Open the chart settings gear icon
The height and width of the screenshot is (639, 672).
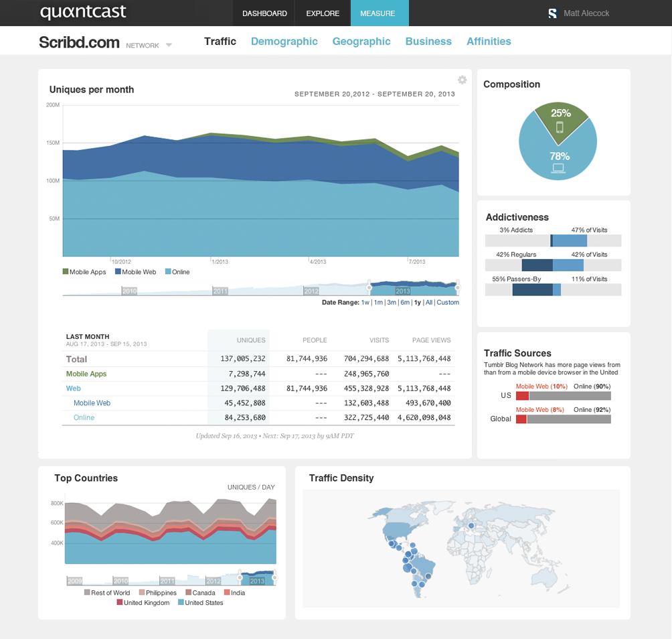[462, 80]
